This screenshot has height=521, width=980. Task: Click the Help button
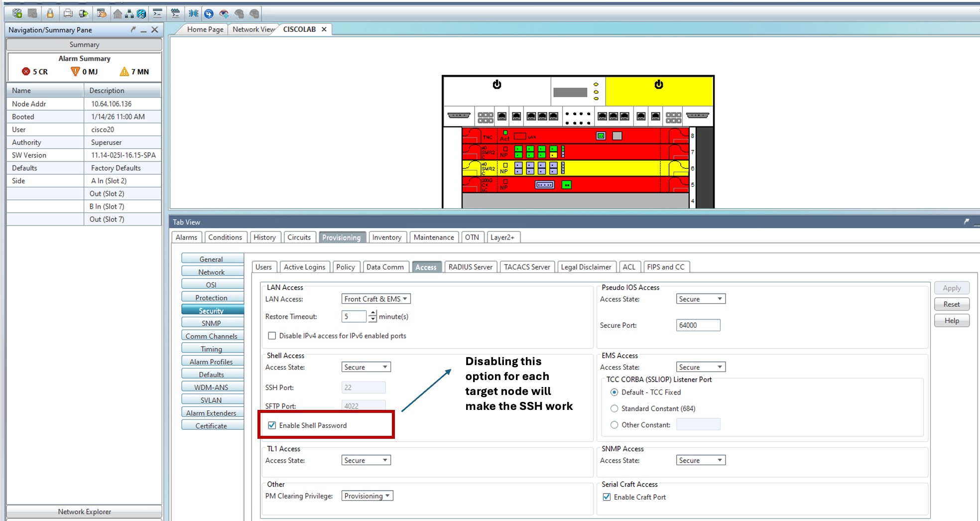pos(952,321)
